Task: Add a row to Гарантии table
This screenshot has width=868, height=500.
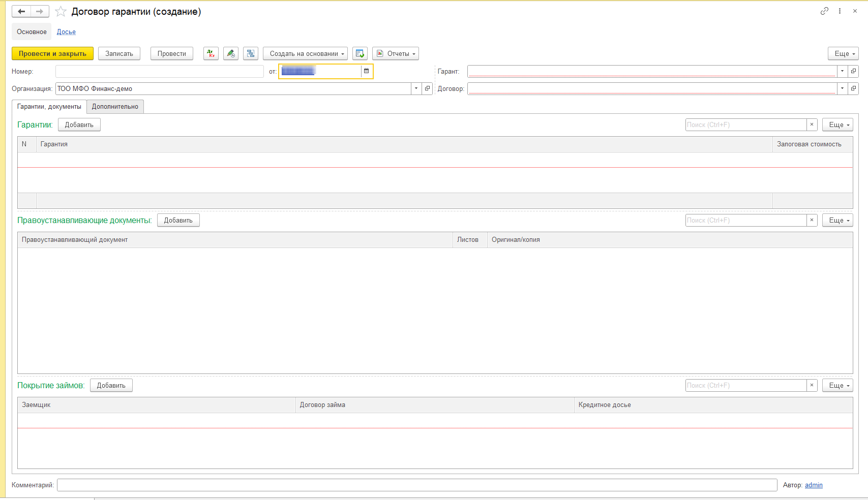Action: [79, 124]
